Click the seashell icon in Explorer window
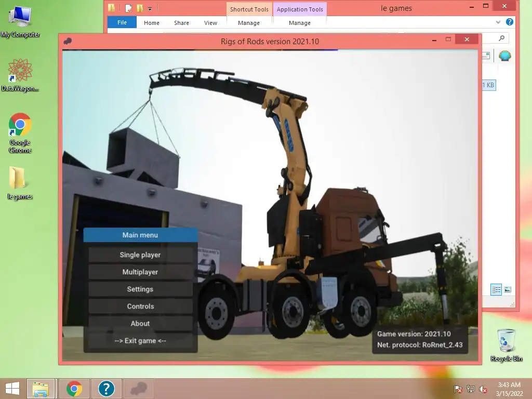This screenshot has width=532, height=399. point(505,55)
